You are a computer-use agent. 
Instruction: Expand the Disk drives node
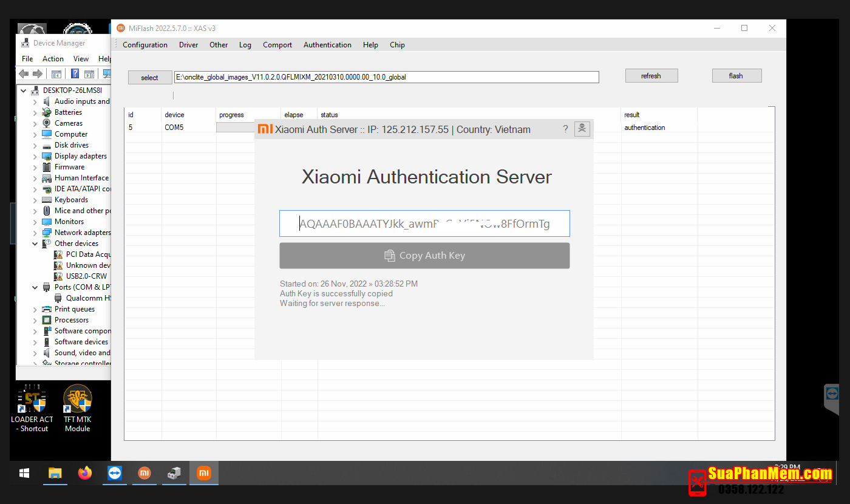point(35,145)
